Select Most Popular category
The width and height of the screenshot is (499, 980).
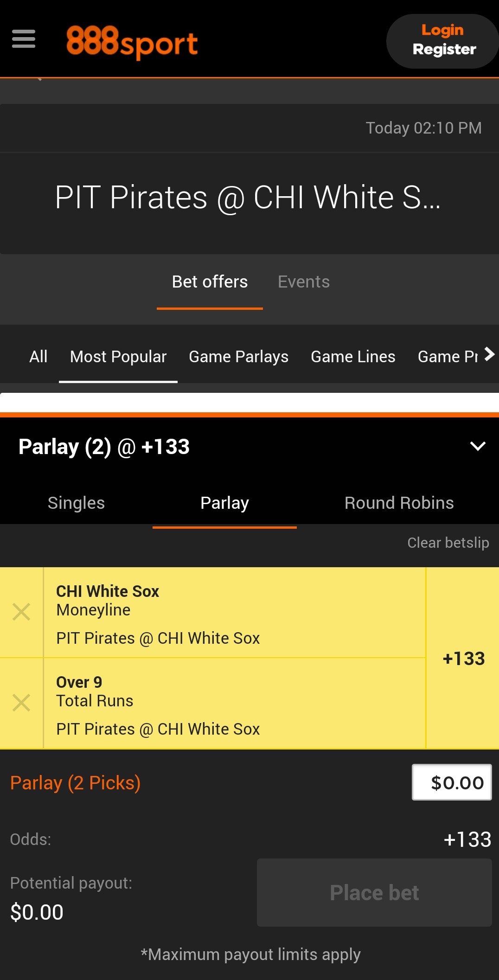(x=118, y=357)
